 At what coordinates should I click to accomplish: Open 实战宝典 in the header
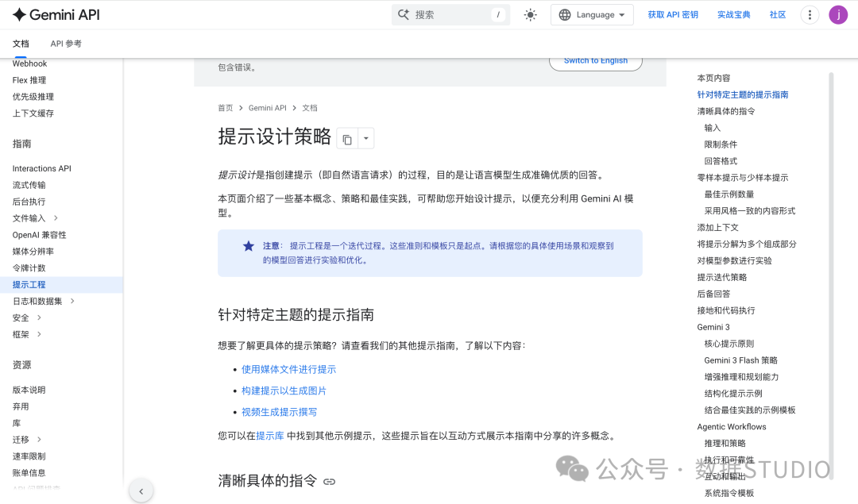click(734, 15)
